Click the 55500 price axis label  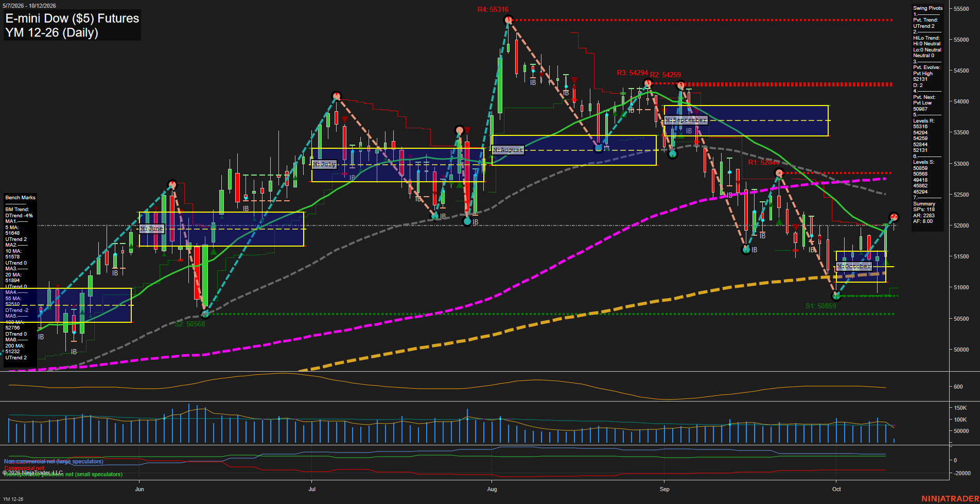[x=961, y=9]
